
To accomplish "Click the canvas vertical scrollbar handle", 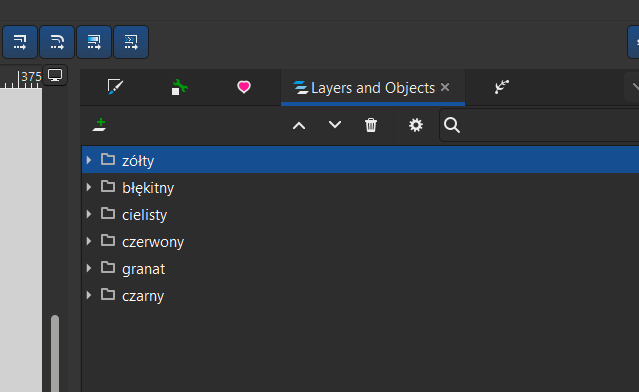I will click(55, 353).
